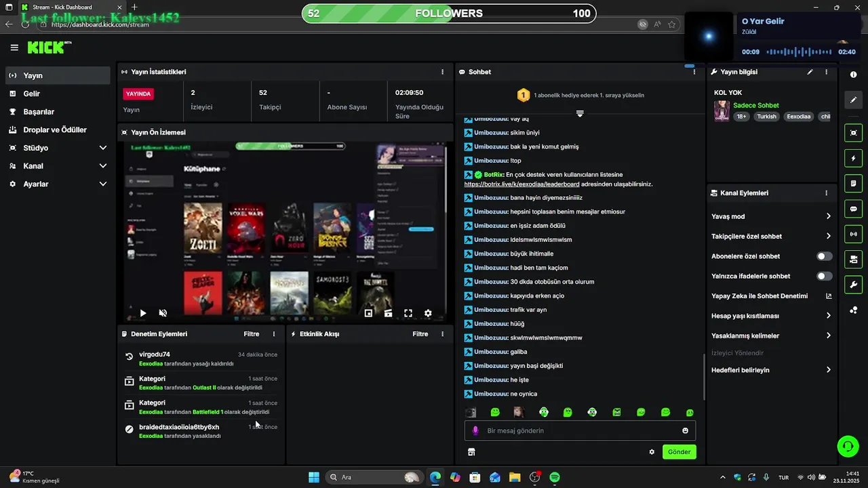Open Droplar ve Ödüller section
The width and height of the screenshot is (868, 488).
58,129
